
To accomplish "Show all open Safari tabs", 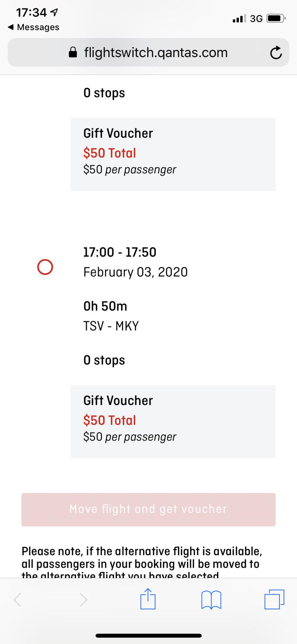I will tap(274, 599).
